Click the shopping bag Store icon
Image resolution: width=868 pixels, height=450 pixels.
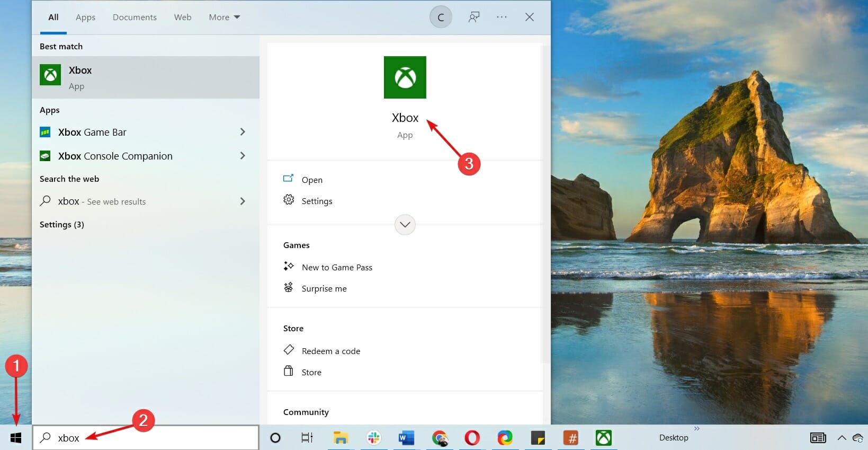[289, 371]
